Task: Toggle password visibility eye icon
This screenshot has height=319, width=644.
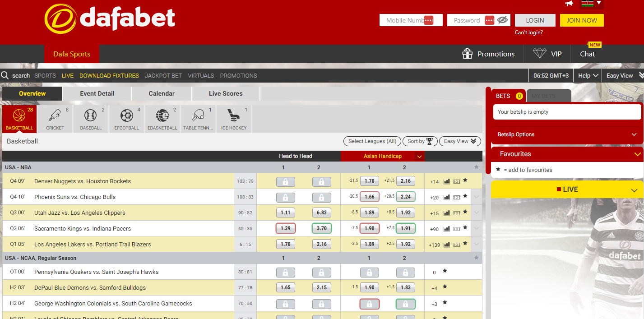Action: (x=502, y=20)
